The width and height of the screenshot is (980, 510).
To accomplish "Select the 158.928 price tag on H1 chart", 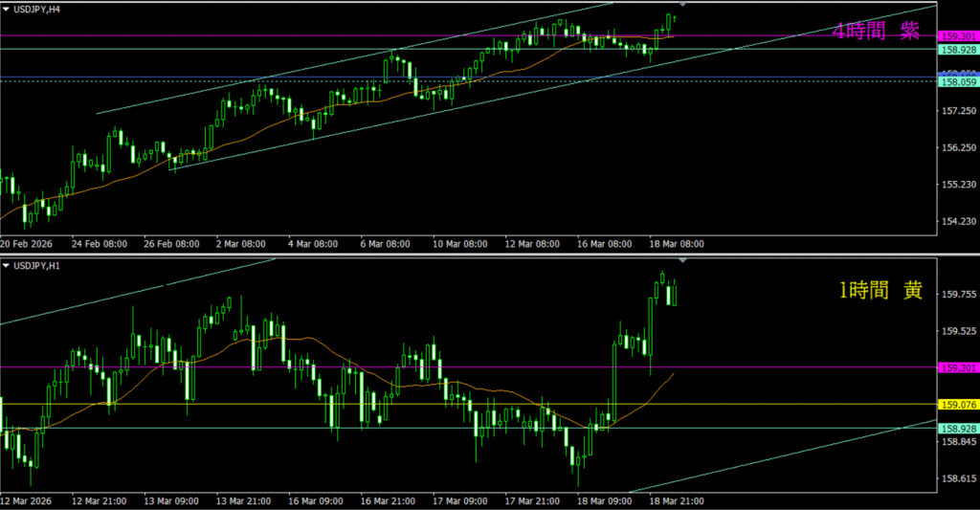I will pos(958,428).
